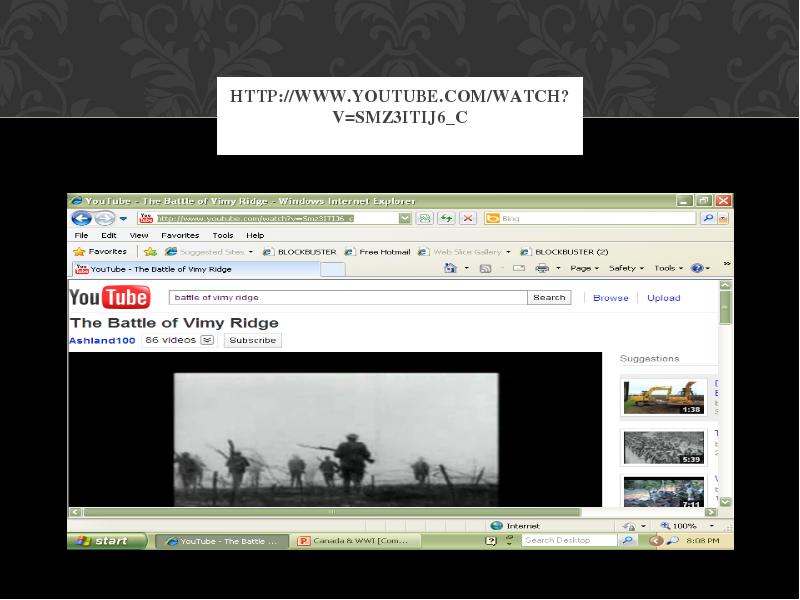Open the Free Hotmail favorites link
This screenshot has height=600, width=800.
(378, 252)
